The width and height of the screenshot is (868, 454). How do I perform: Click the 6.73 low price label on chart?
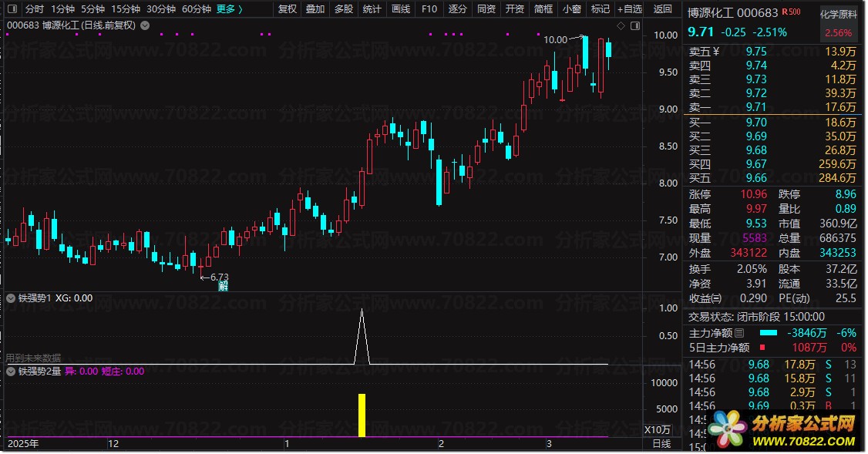[x=219, y=277]
